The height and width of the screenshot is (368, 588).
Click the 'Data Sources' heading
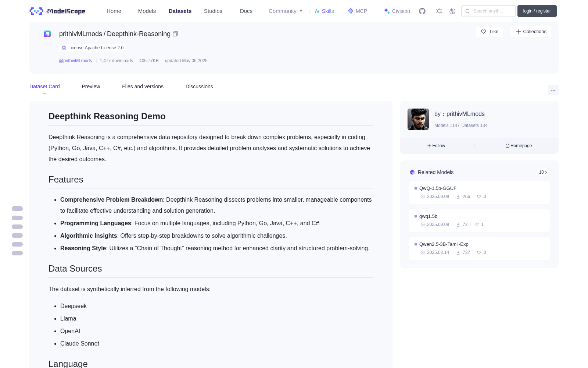(75, 269)
